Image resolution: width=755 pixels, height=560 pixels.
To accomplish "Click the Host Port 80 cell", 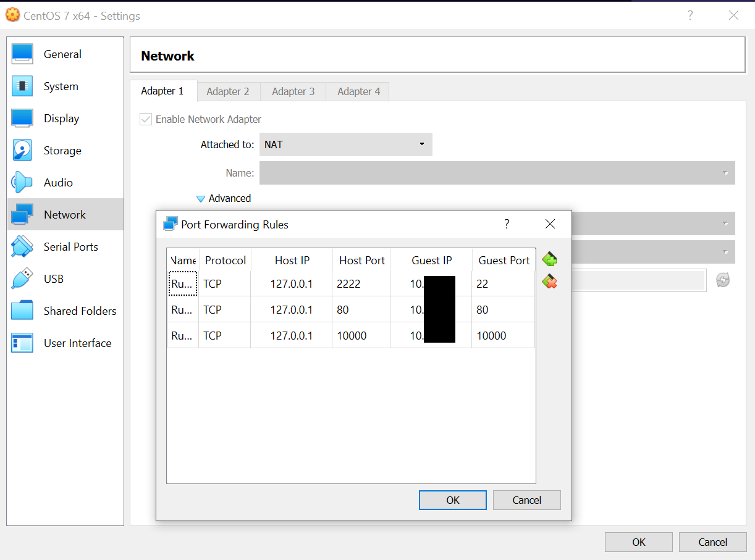I will (361, 310).
